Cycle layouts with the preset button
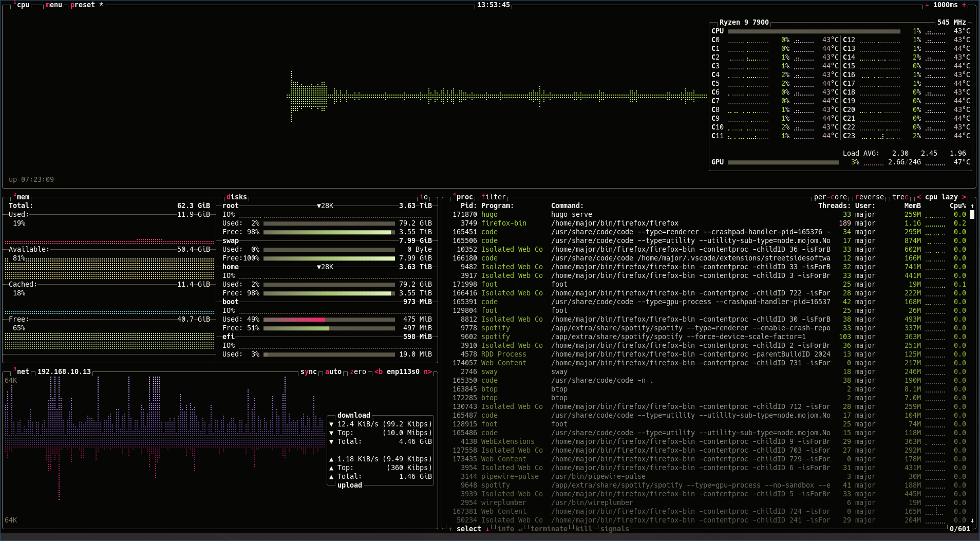The height and width of the screenshot is (541, 980). 83,5
